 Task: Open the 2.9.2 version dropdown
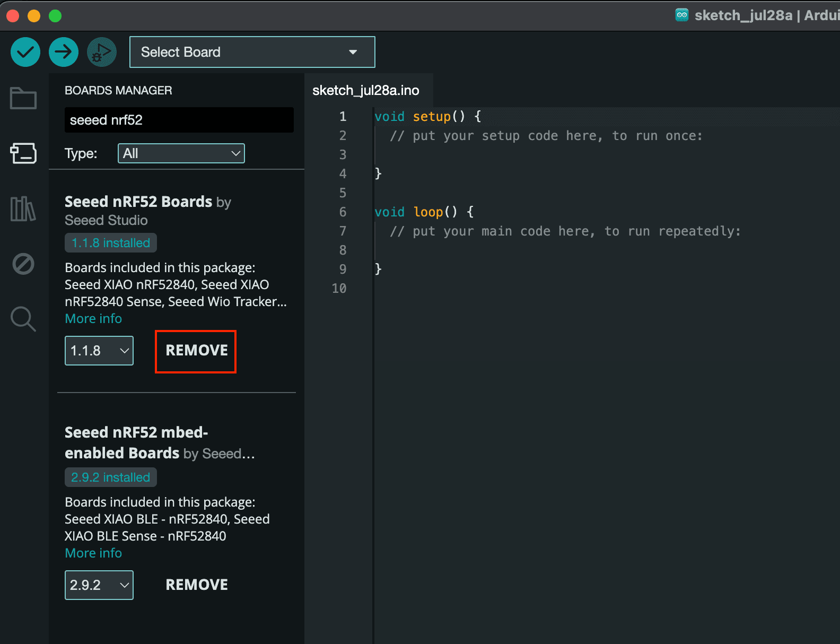coord(99,585)
